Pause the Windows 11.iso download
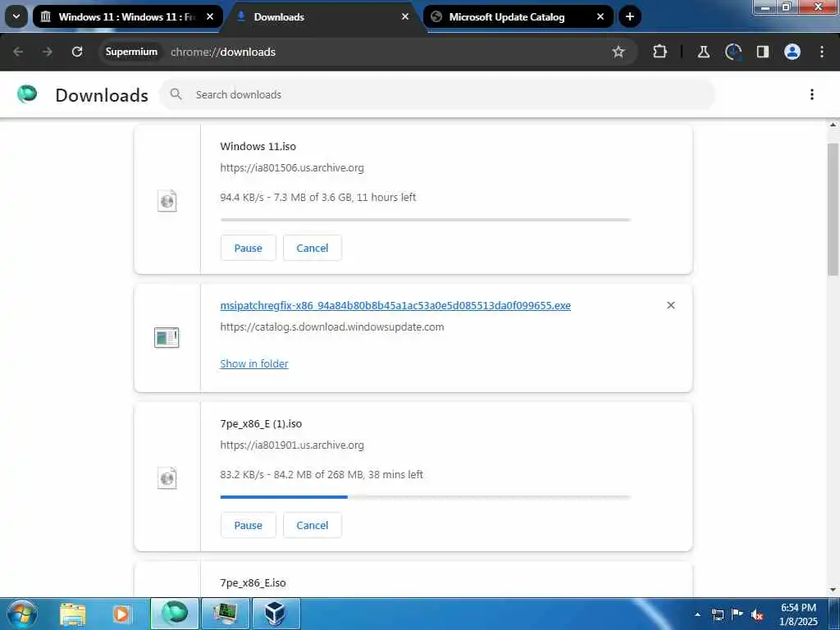Screen dimensions: 840x630 [x=248, y=248]
